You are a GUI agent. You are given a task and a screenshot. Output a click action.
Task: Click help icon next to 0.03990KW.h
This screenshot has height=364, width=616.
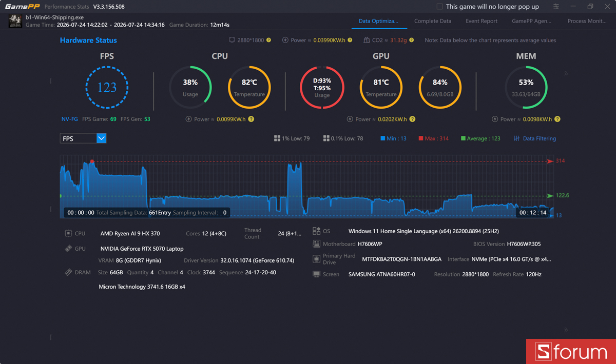tap(350, 40)
